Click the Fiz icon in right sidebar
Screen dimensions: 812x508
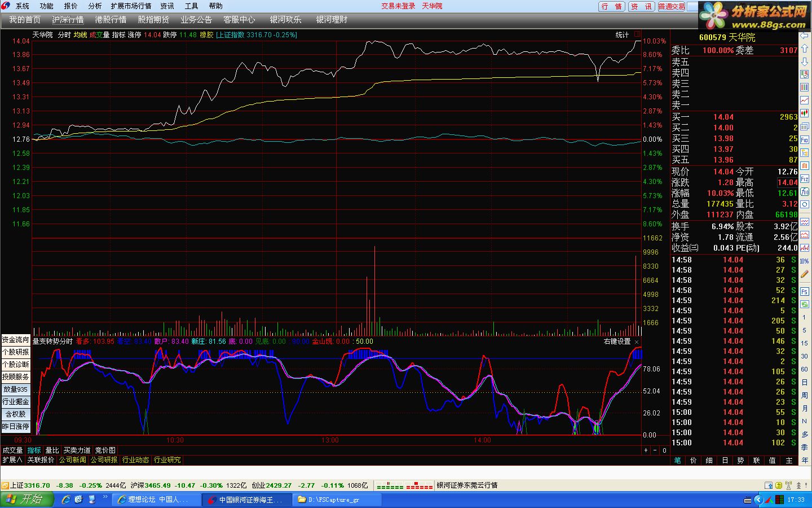coord(805,178)
